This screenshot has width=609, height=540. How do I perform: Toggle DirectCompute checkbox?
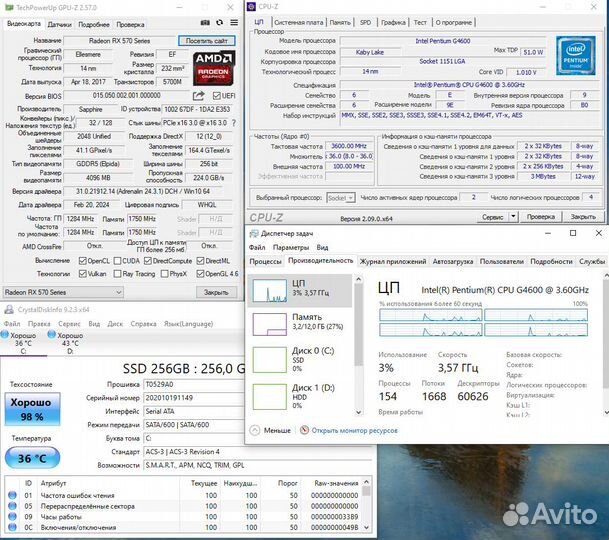coord(148,261)
